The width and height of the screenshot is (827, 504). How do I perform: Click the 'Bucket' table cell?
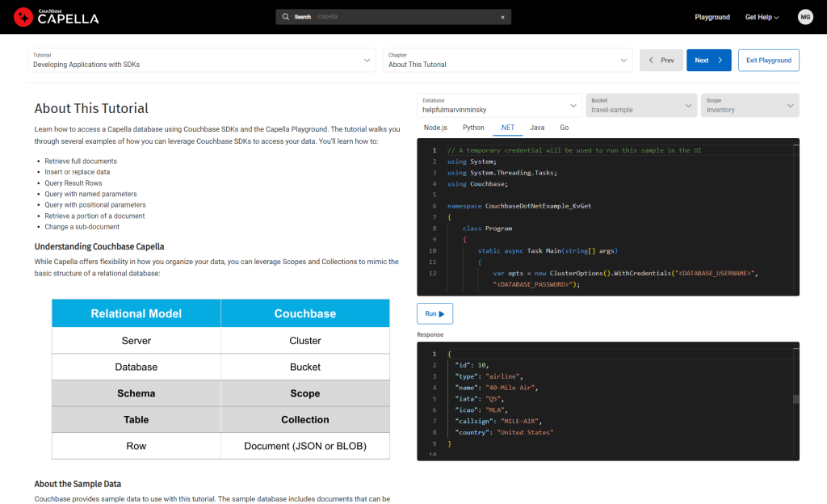[x=305, y=367]
